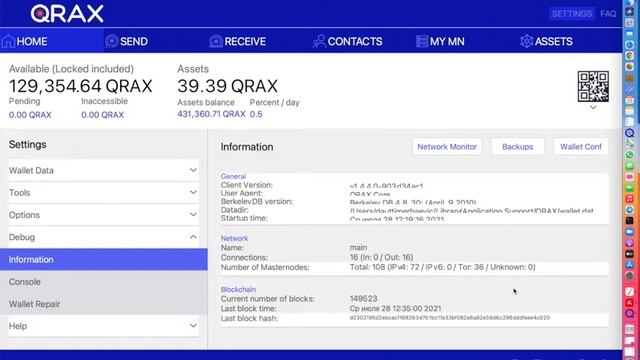
Task: Click the masternode icon beside MY MN
Action: 422,41
